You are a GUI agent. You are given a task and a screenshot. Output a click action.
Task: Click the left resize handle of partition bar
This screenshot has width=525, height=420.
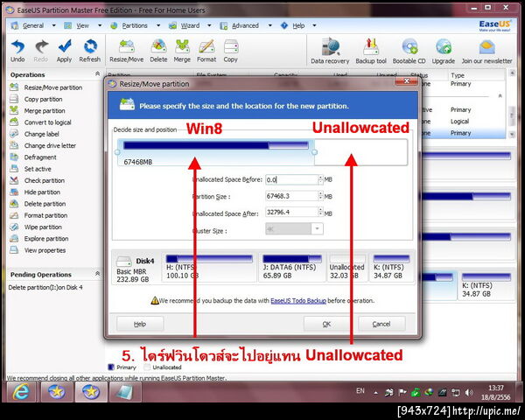[x=117, y=152]
